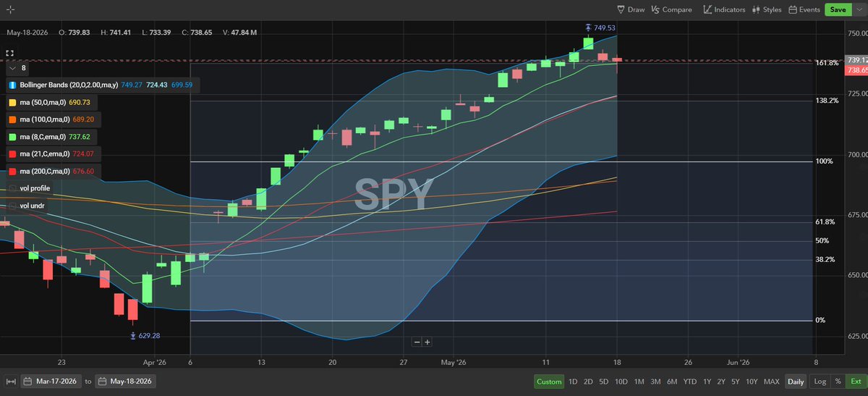Select the ma (200,C,ma,0) legend label
This screenshot has width=868, height=396.
pos(45,171)
